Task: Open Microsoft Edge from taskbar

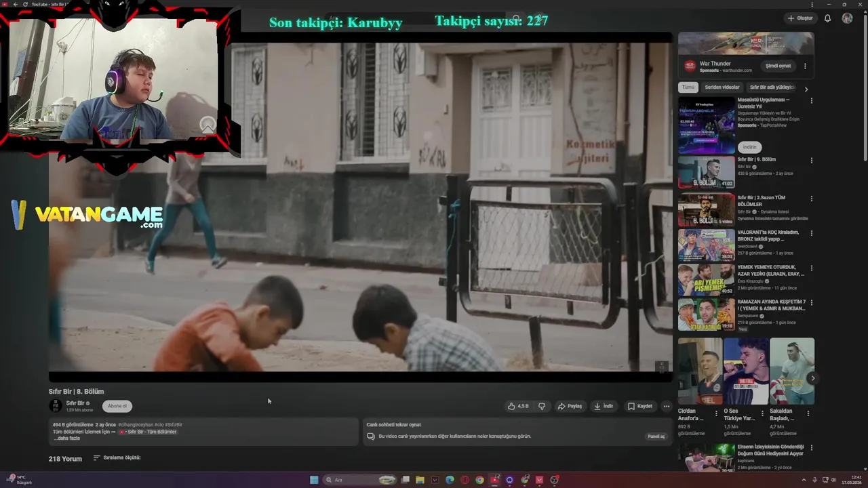Action: tap(450, 480)
